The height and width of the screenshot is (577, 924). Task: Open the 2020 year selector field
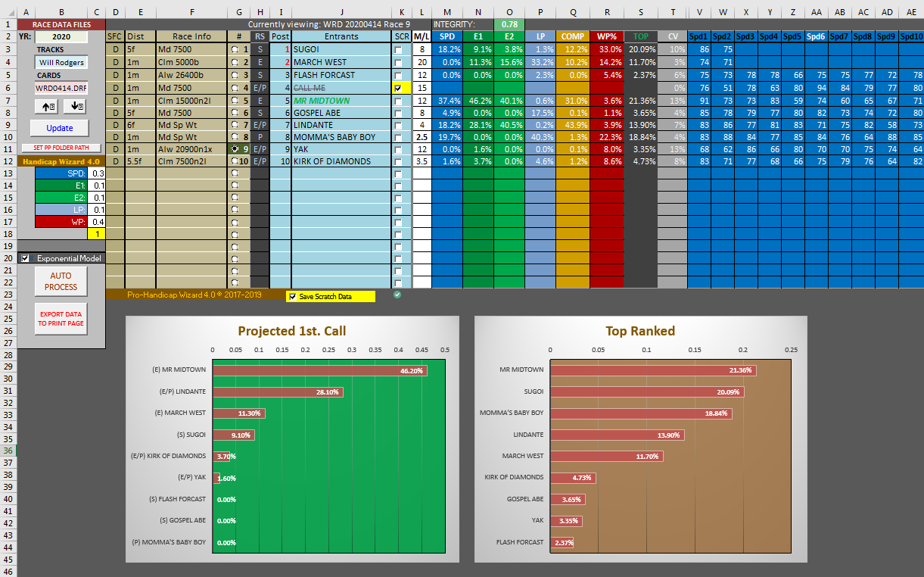point(61,36)
